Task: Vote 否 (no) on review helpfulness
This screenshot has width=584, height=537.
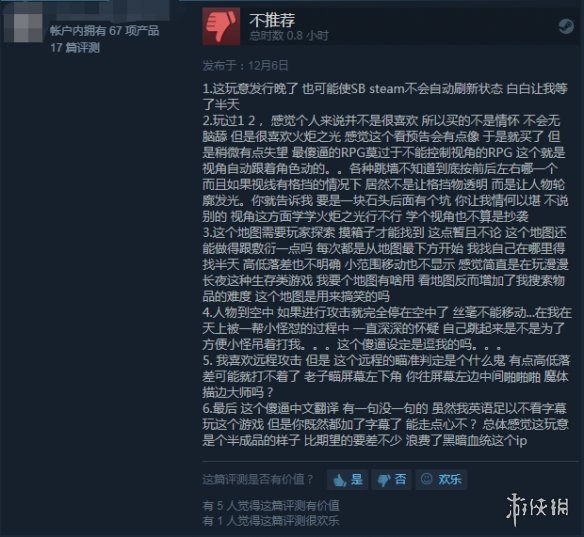Action: (x=391, y=479)
